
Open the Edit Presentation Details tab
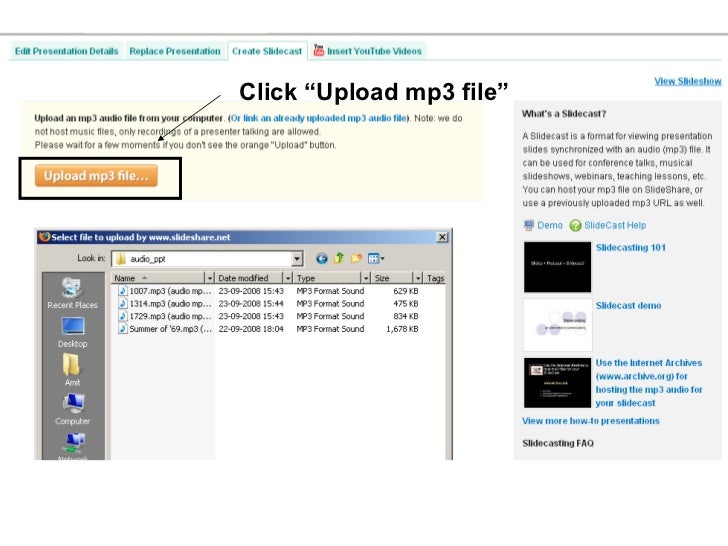point(66,51)
